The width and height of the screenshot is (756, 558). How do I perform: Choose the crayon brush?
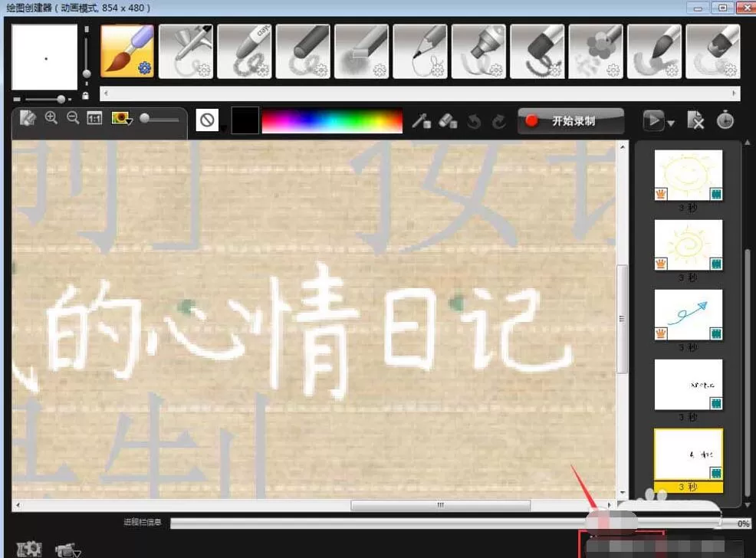[245, 51]
